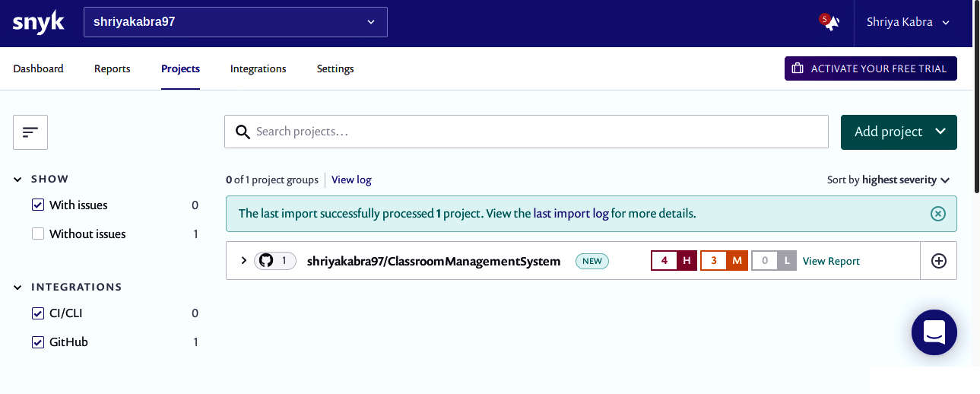Open the Sort by highest severity dropdown

[888, 180]
